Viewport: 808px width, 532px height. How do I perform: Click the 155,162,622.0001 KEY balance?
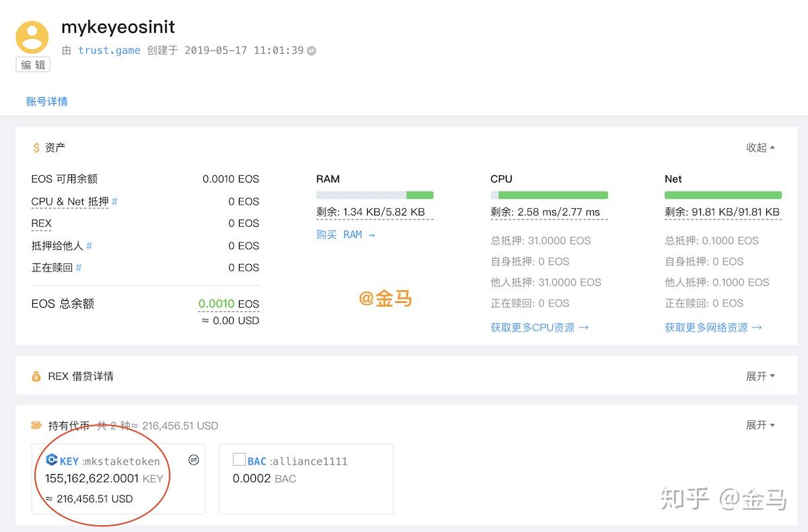click(104, 479)
